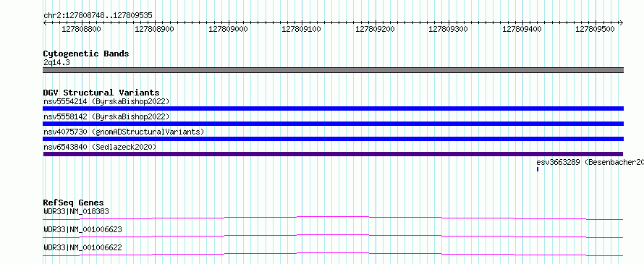
Task: Open the DGV Structural Variants track title
Action: tap(101, 93)
